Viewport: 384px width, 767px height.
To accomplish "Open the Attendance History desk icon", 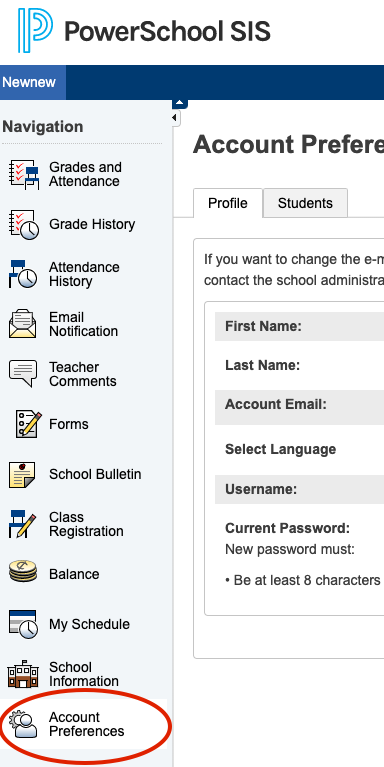I will click(23, 274).
